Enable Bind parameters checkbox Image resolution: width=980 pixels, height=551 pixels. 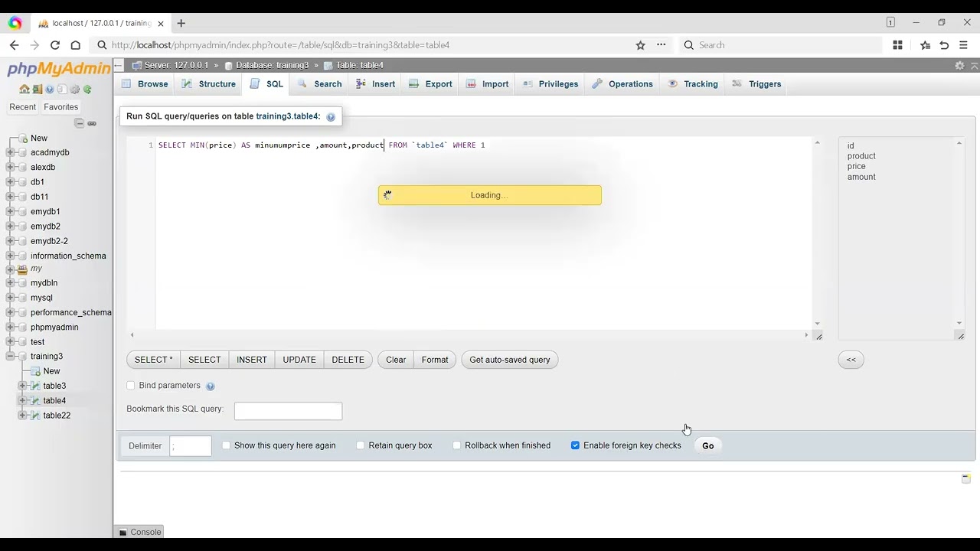pos(131,386)
